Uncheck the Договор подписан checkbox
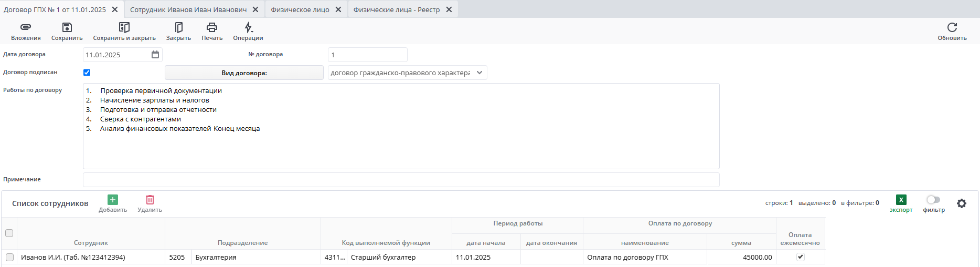 (87, 73)
